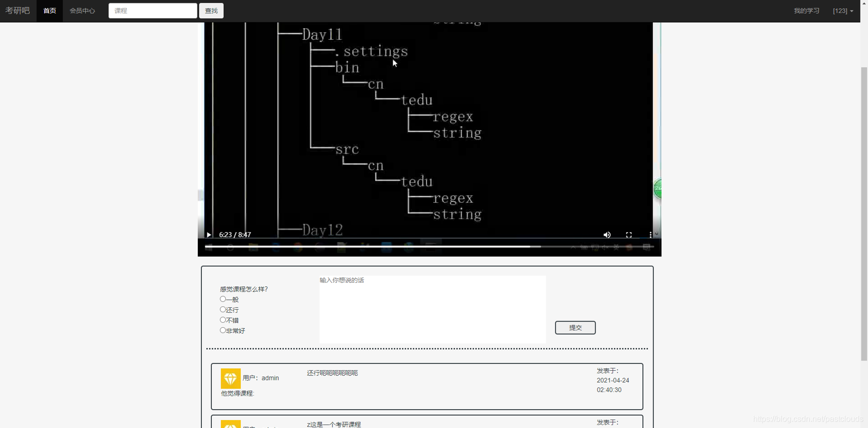Choose the 不错 rating radio button
868x428 pixels.
click(223, 320)
